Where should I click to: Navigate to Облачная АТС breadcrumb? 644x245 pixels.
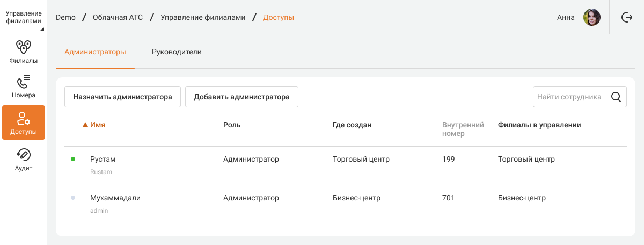(x=118, y=17)
